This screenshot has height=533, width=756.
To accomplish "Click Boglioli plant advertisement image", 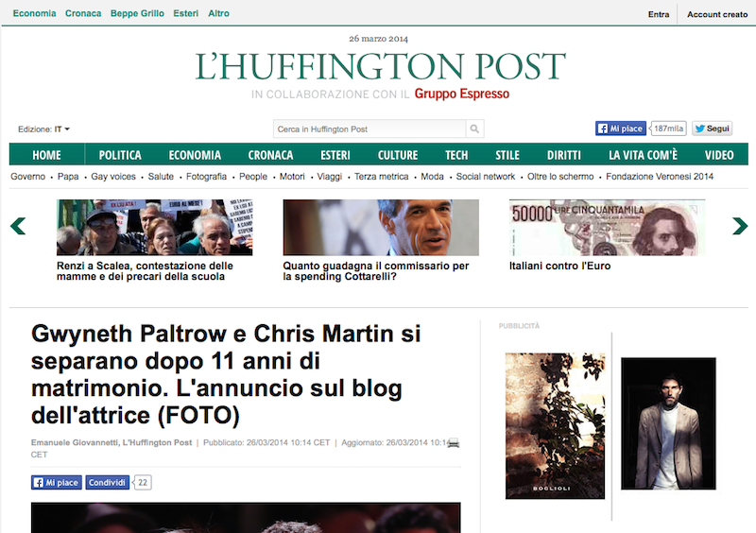I will coord(555,426).
